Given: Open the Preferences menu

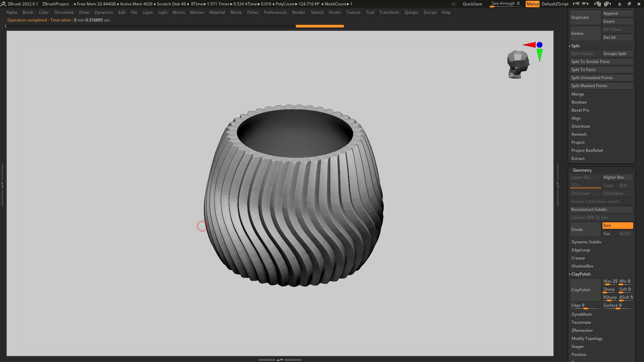Looking at the screenshot, I should click(275, 12).
